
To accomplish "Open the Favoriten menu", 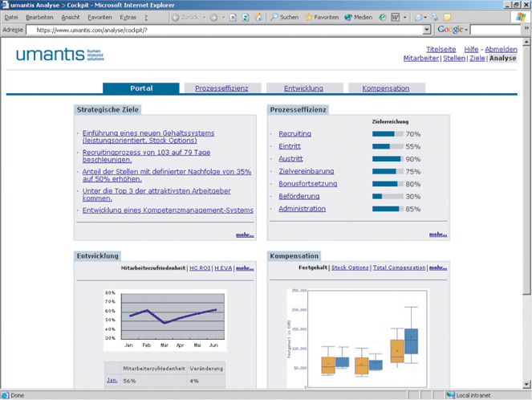I will [x=99, y=17].
